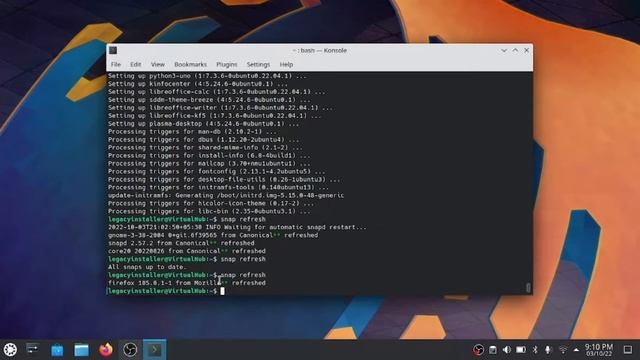The width and height of the screenshot is (640, 360).
Task: Open System Settings from the taskbar
Action: point(32,349)
